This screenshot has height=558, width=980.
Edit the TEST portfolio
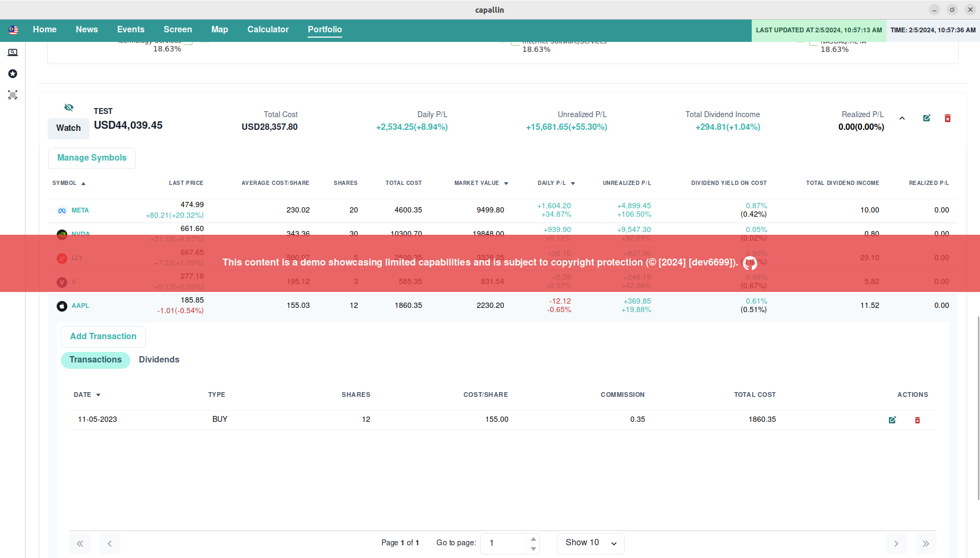pyautogui.click(x=926, y=118)
